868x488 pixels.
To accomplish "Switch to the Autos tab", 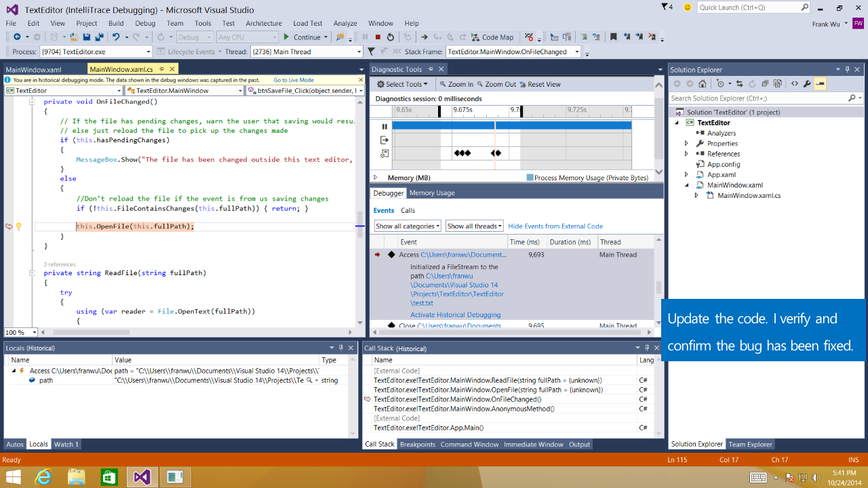I will pyautogui.click(x=15, y=445).
